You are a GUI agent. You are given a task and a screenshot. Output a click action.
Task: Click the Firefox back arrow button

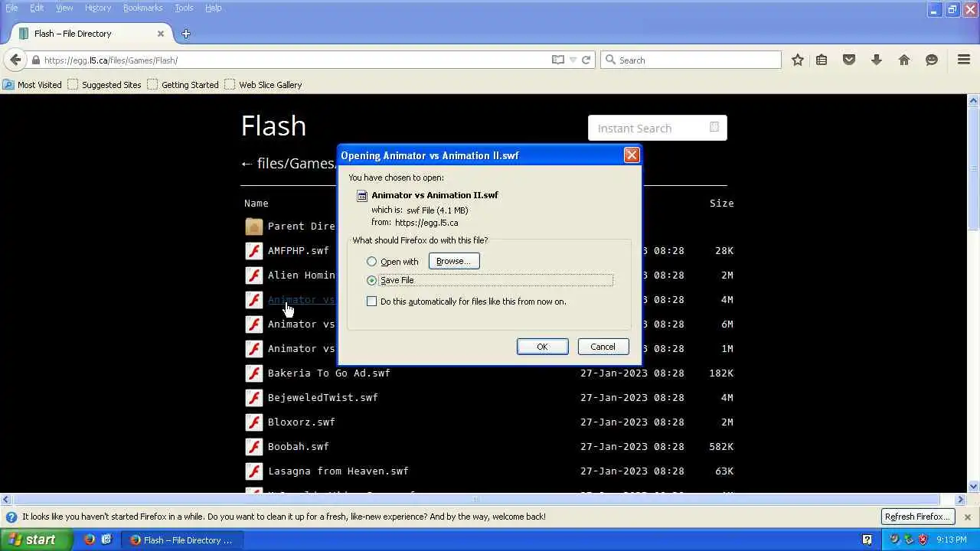[x=15, y=60]
